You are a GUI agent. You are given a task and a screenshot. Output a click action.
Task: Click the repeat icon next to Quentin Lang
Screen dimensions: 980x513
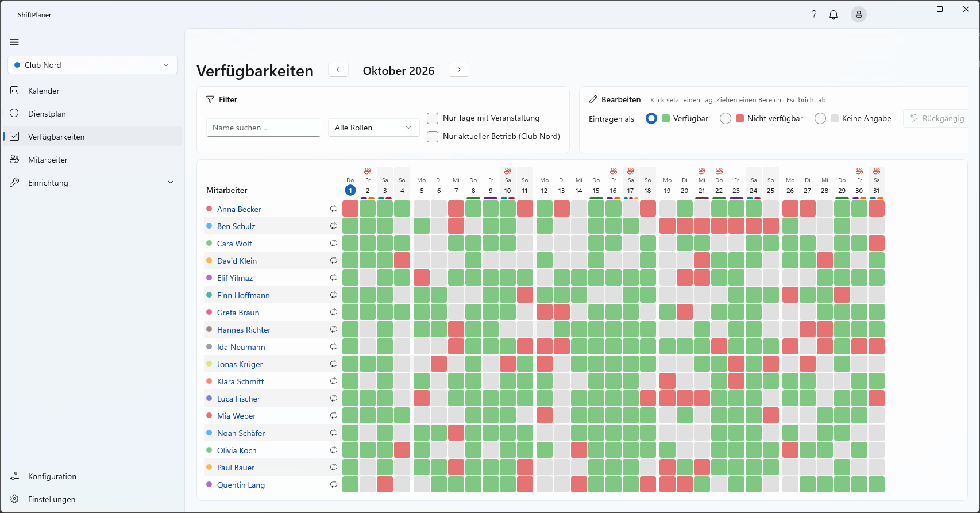click(334, 485)
